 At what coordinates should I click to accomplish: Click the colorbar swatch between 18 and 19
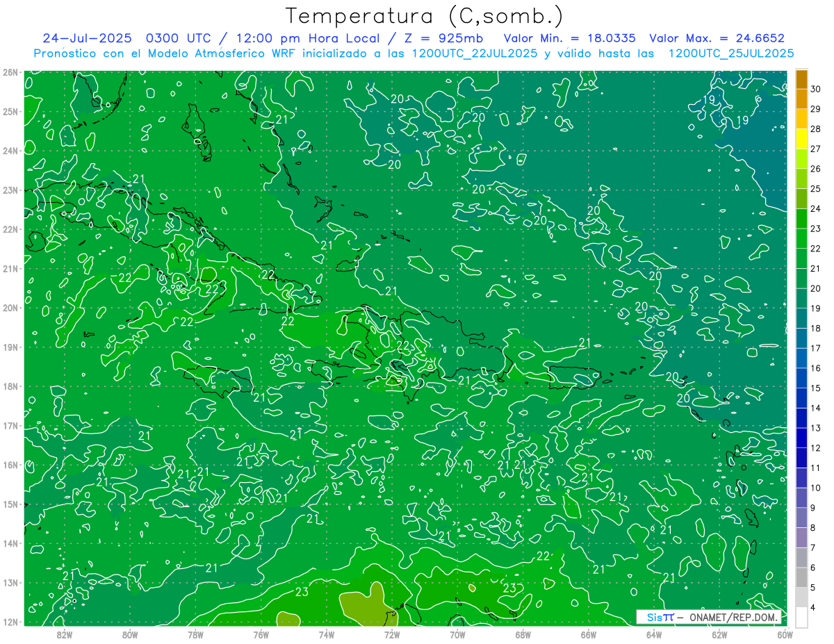point(801,319)
